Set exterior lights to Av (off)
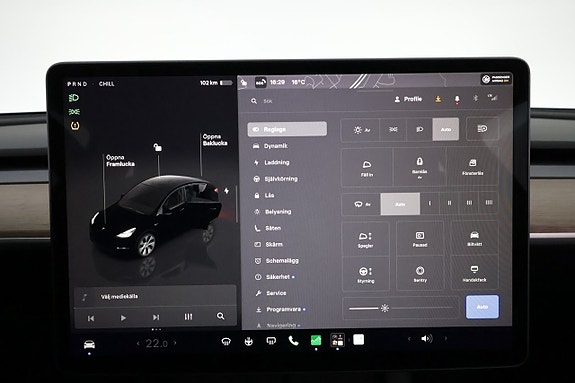Image resolution: width=575 pixels, height=383 pixels. click(361, 130)
